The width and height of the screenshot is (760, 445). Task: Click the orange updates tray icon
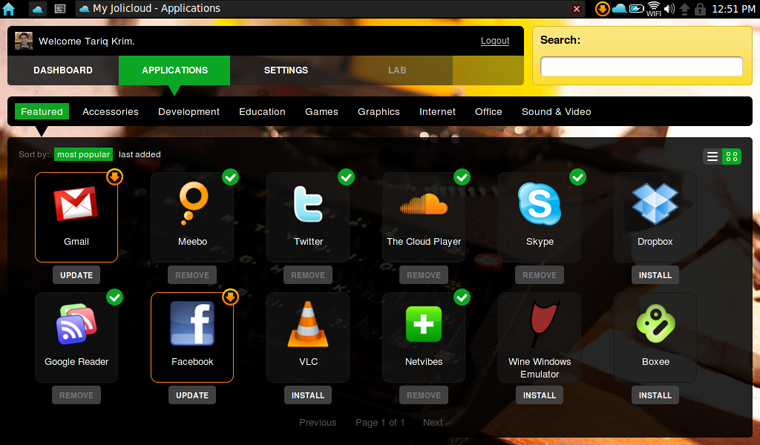602,9
